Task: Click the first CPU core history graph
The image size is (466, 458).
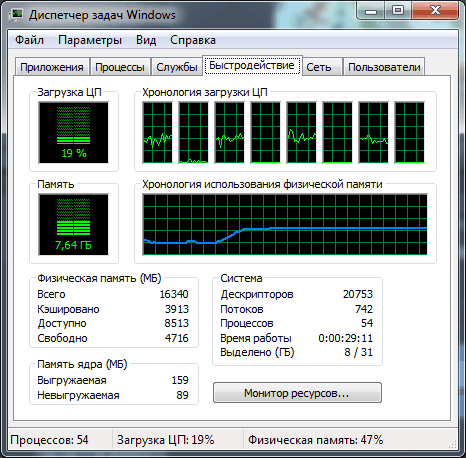Action: click(x=158, y=133)
